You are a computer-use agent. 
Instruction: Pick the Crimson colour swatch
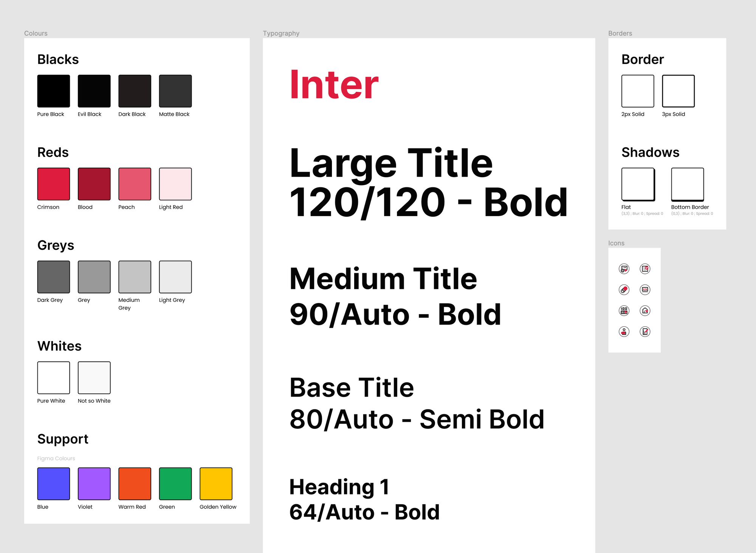tap(54, 184)
